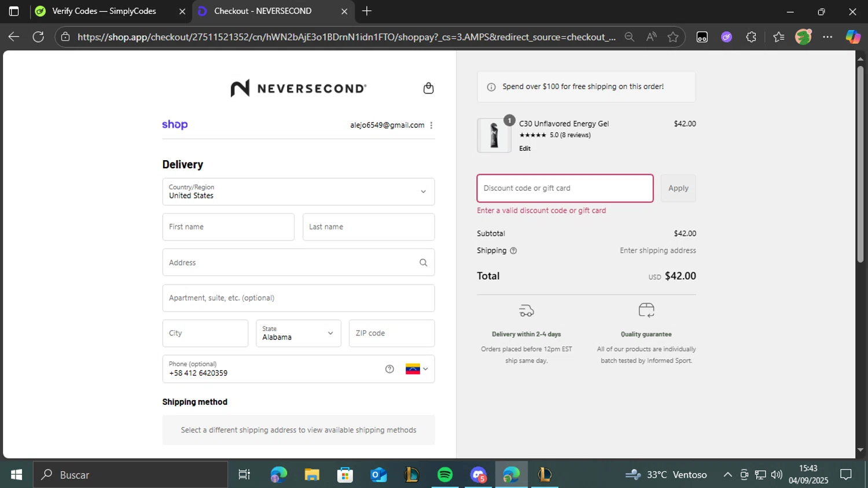
Task: Click the browser address bar URL
Action: 347,36
